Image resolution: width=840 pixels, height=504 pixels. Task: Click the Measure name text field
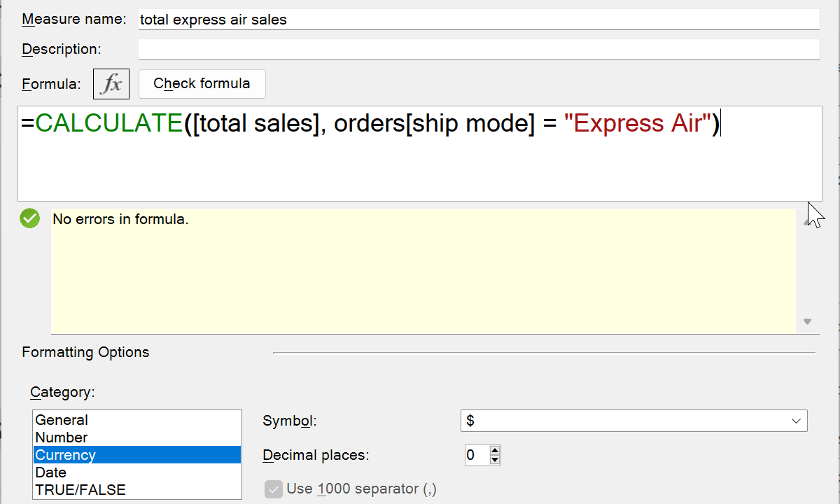click(478, 20)
